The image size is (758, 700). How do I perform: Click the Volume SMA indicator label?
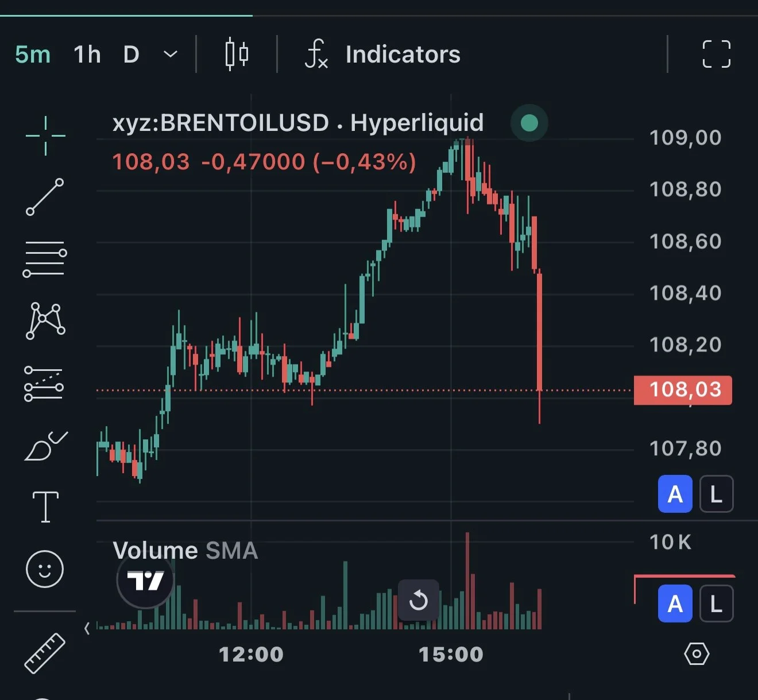tap(185, 551)
